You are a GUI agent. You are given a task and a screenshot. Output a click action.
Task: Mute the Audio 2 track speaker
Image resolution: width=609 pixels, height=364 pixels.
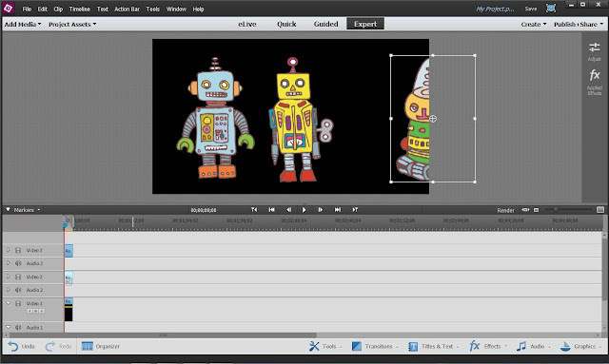[18, 290]
